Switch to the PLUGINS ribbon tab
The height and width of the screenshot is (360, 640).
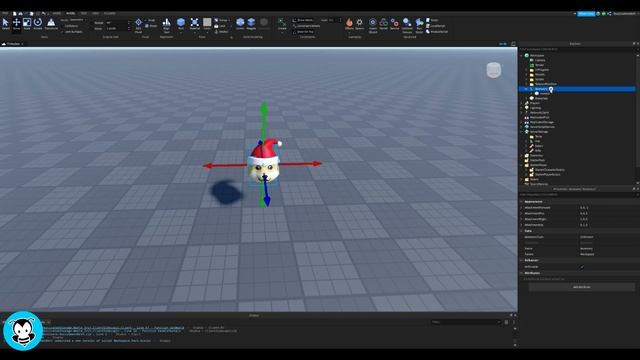coord(109,13)
